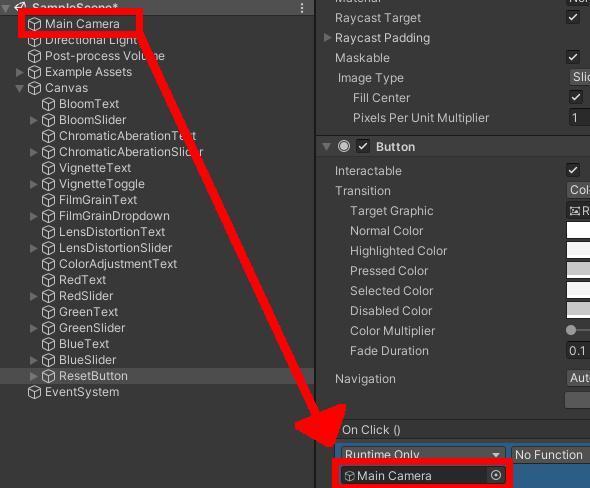Pick the Highlighted Color swatch
Image resolution: width=590 pixels, height=488 pixels.
578,250
